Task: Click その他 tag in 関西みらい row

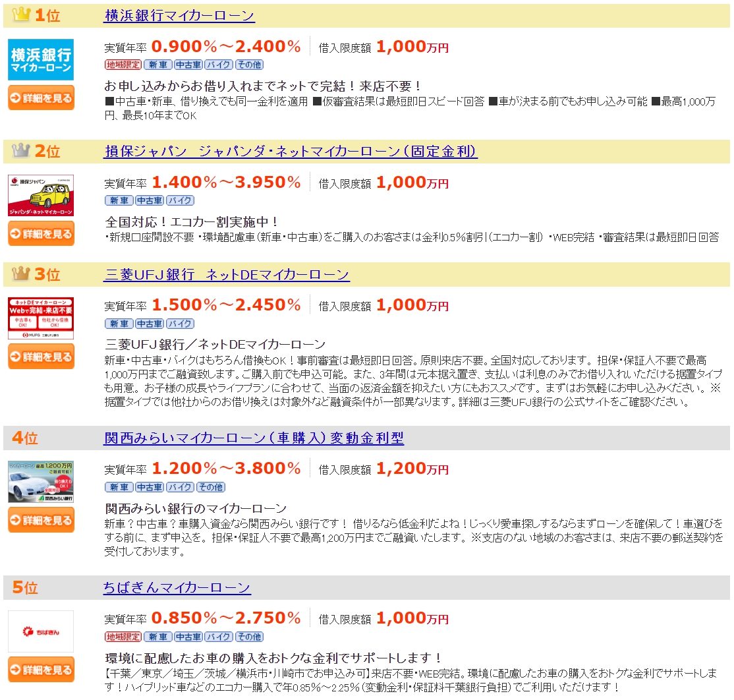Action: (211, 487)
